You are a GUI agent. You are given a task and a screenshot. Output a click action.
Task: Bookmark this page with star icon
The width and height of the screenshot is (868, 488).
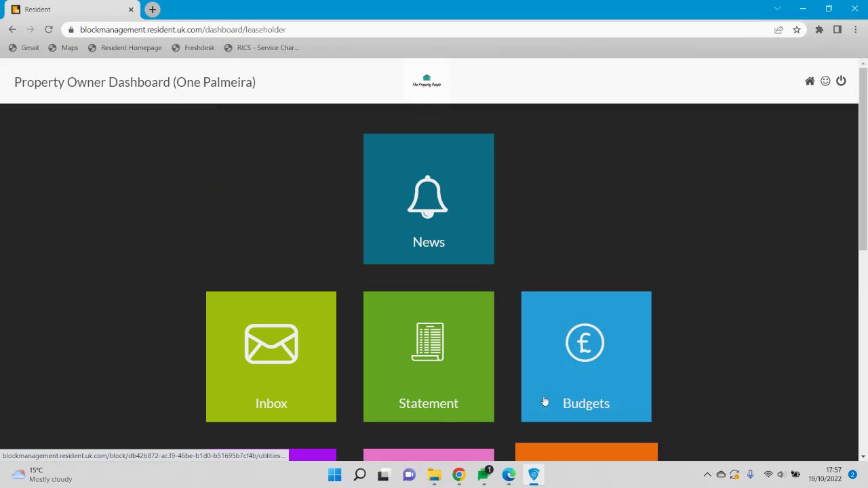pos(797,30)
